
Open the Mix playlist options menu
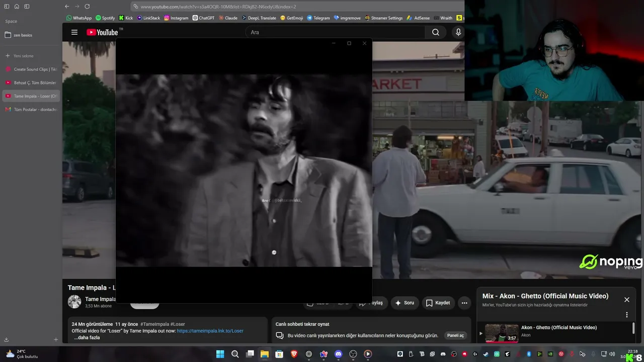pos(627,315)
